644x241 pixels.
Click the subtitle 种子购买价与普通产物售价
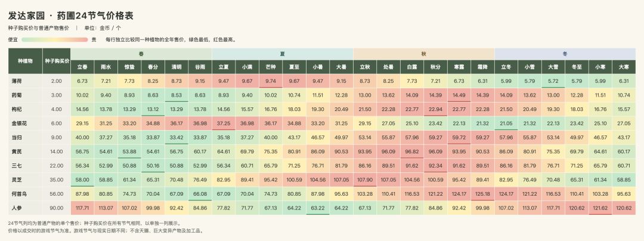tap(38, 28)
